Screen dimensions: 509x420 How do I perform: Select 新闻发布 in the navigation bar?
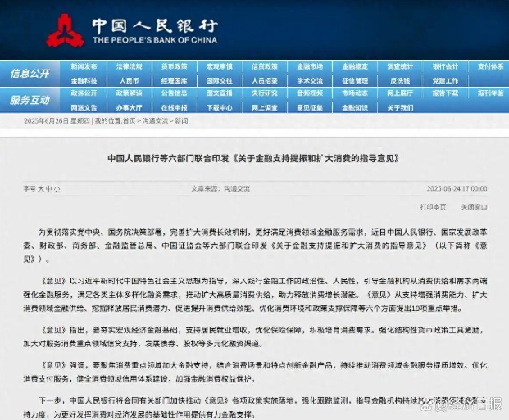click(x=84, y=66)
